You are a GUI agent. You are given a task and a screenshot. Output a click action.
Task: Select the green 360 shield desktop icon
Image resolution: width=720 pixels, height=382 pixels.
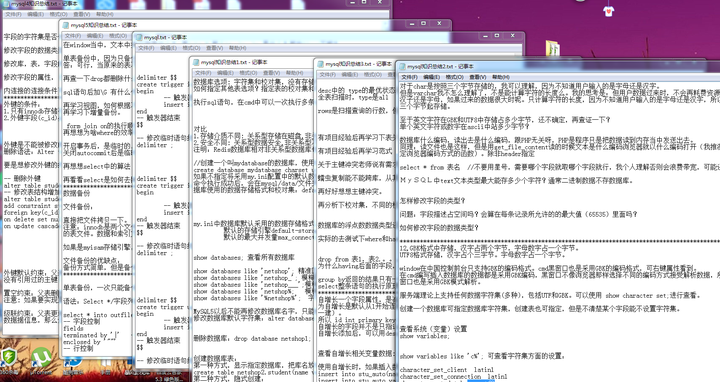[x=8, y=357]
